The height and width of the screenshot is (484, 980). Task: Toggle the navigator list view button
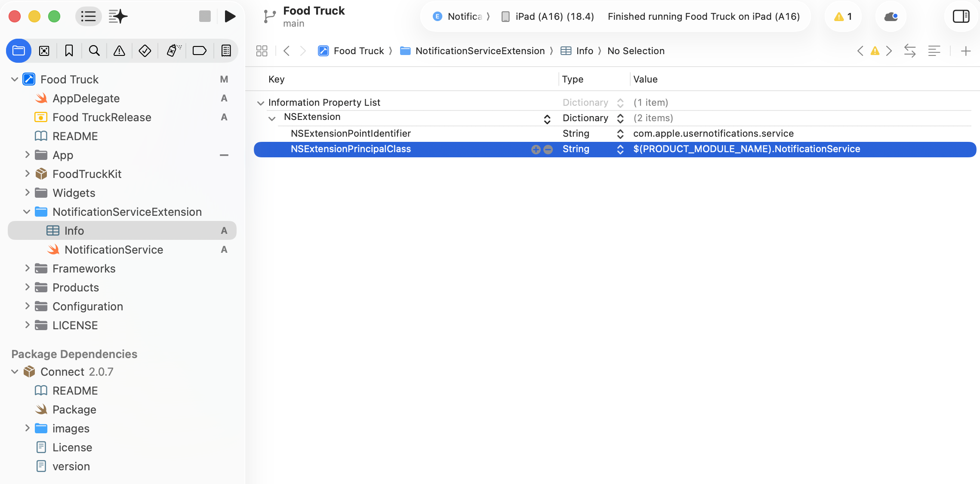tap(88, 16)
